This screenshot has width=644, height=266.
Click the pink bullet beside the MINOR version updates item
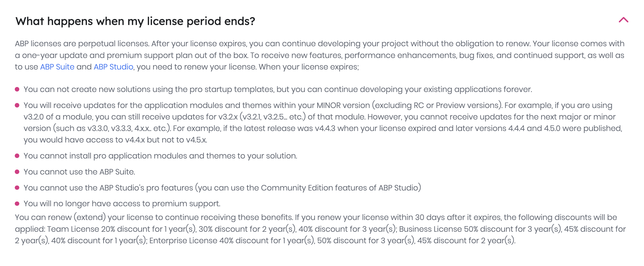pos(17,105)
